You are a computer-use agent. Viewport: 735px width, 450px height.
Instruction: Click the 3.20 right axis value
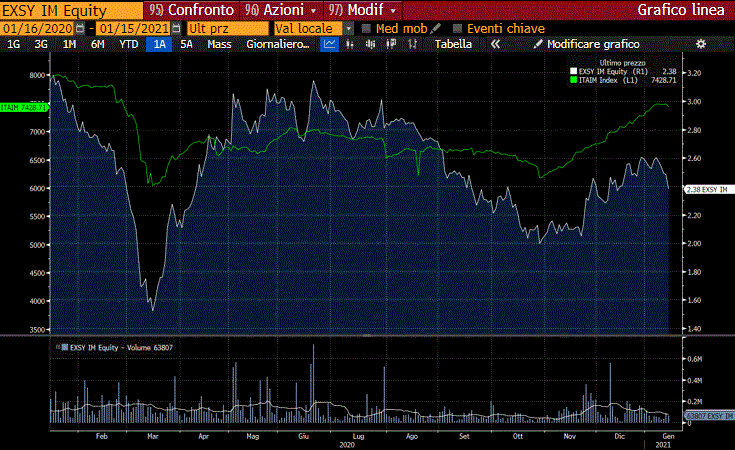click(x=694, y=73)
